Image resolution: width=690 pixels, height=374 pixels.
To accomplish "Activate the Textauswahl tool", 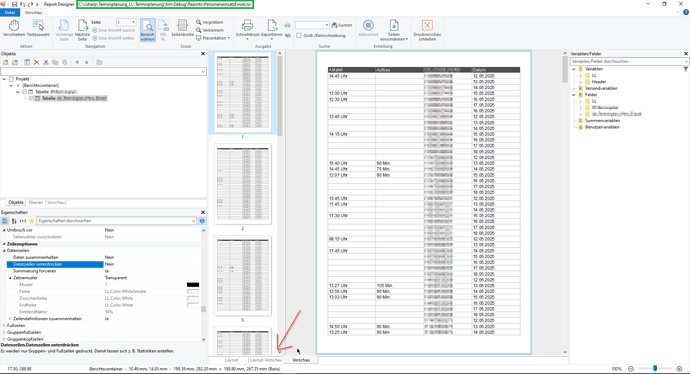I will click(38, 28).
